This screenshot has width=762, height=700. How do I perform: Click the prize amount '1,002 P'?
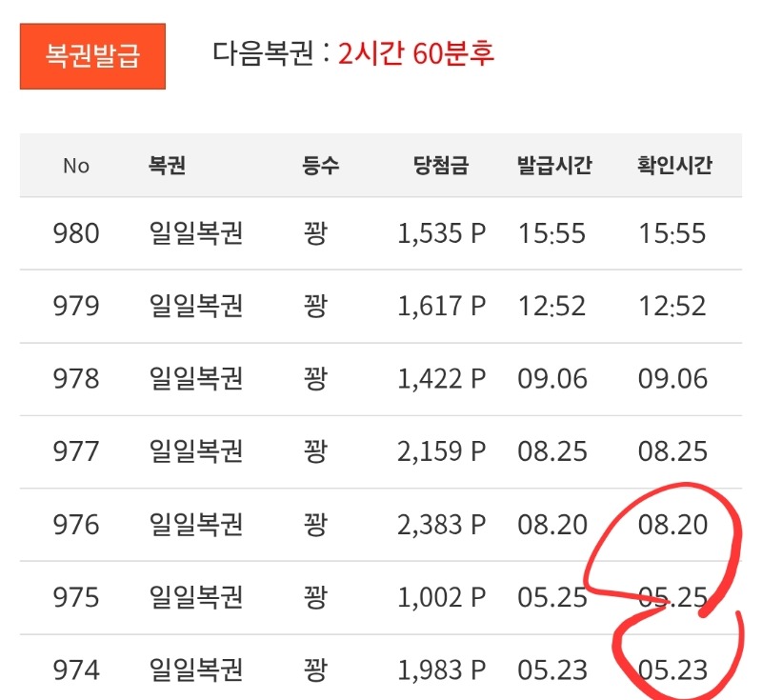[441, 598]
